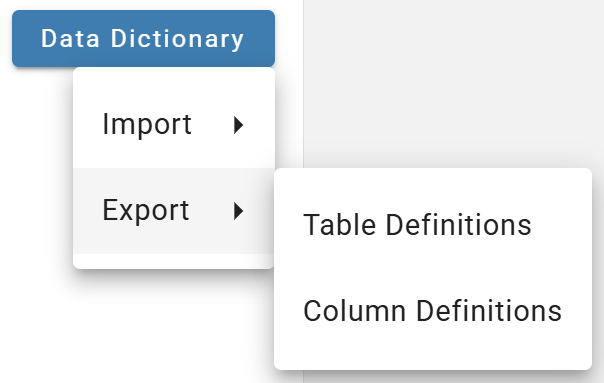Viewport: 604px width, 383px height.
Task: Open the Import submenu
Action: (174, 125)
